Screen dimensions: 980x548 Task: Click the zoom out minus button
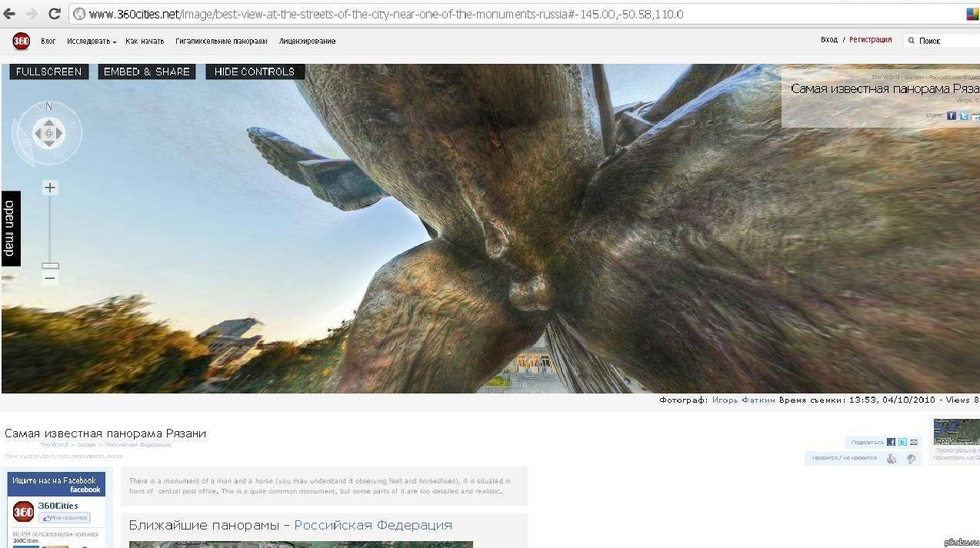(50, 278)
